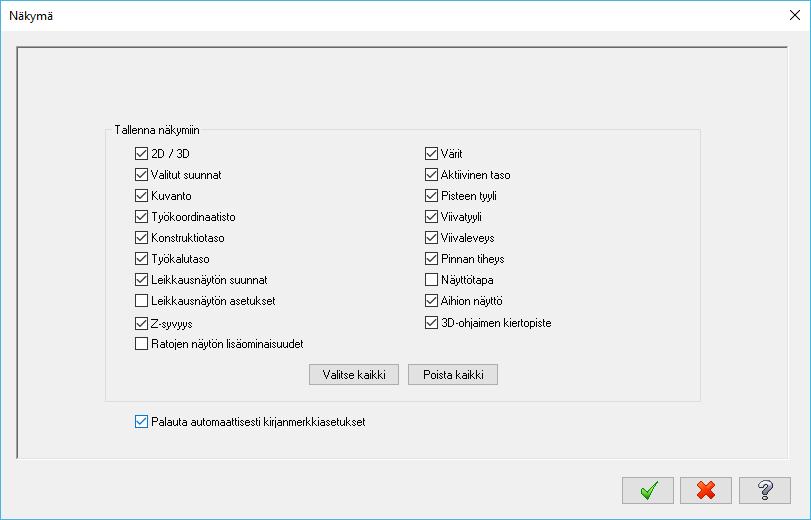
Task: Cancel dialog with red X button
Action: tap(706, 490)
